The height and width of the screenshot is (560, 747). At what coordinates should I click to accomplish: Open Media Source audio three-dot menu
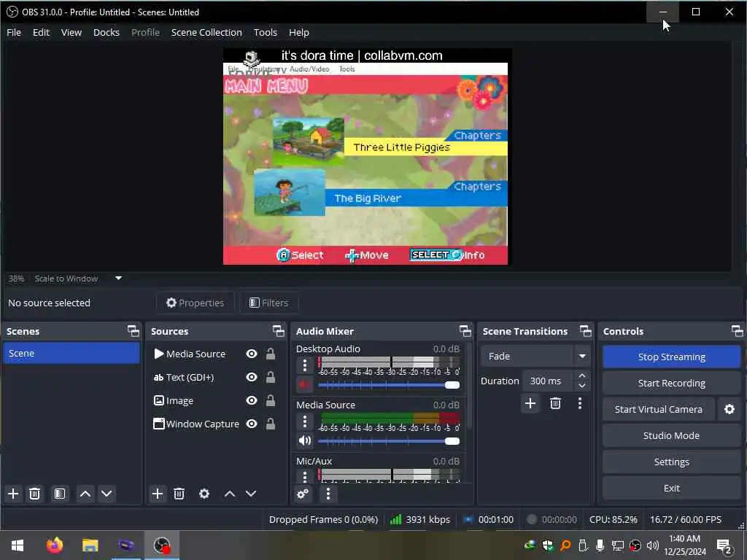pyautogui.click(x=305, y=421)
